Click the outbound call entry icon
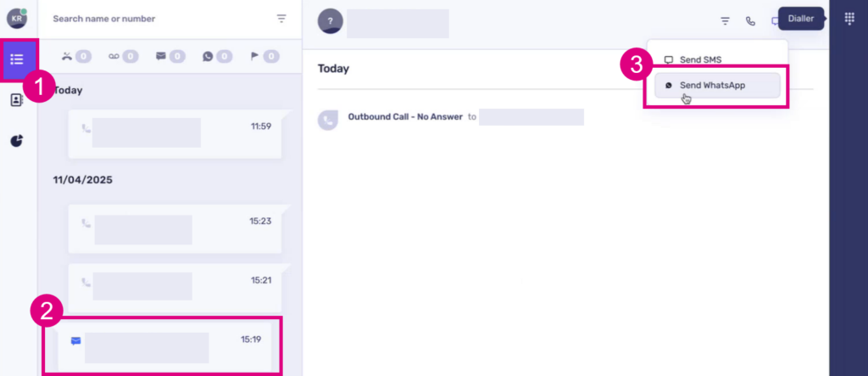Viewport: 868px width, 376px height. point(329,120)
